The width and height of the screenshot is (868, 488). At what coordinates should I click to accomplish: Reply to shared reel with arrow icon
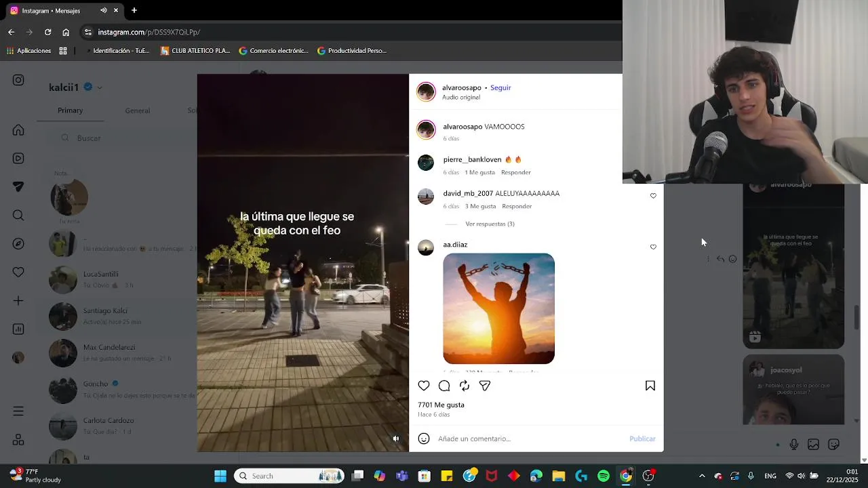point(720,259)
